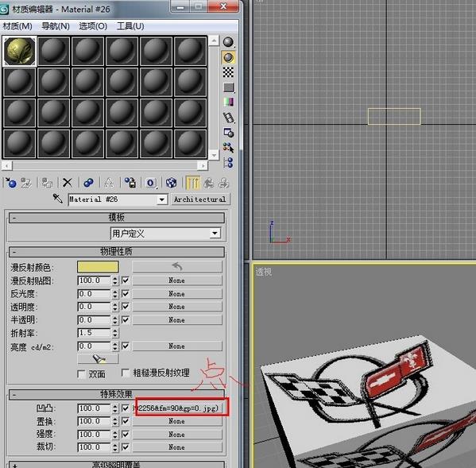476x468 pixels.
Task: Select the yellow first material sample slot
Action: coord(20,51)
